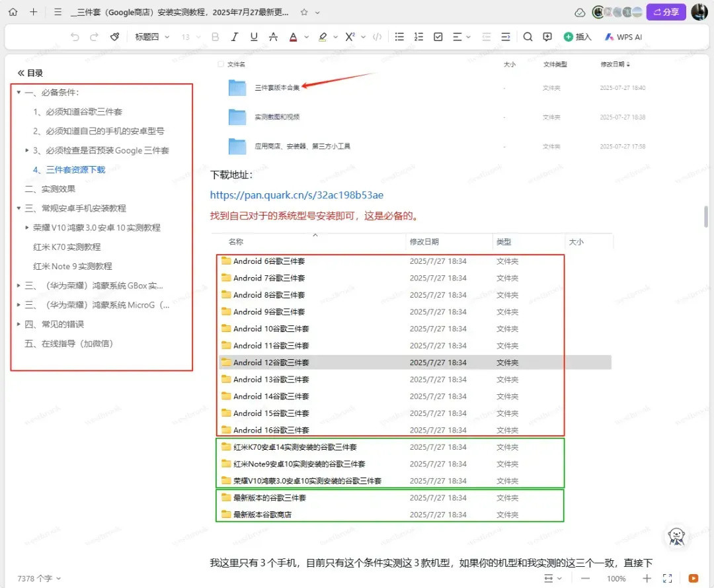Select outline item 4、三件套资源下载
Screen dimensions: 714x588
click(x=69, y=170)
